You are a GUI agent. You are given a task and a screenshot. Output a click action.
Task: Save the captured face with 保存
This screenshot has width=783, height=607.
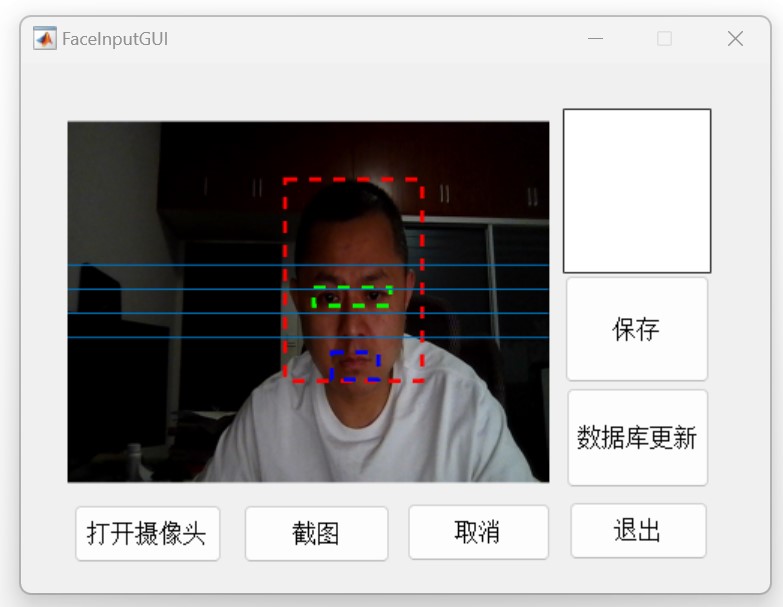point(637,329)
